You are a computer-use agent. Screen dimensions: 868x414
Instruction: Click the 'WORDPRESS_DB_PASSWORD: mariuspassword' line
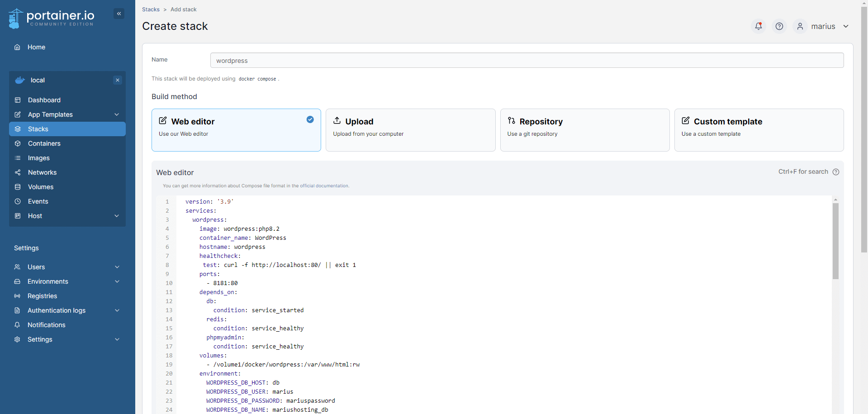click(270, 401)
